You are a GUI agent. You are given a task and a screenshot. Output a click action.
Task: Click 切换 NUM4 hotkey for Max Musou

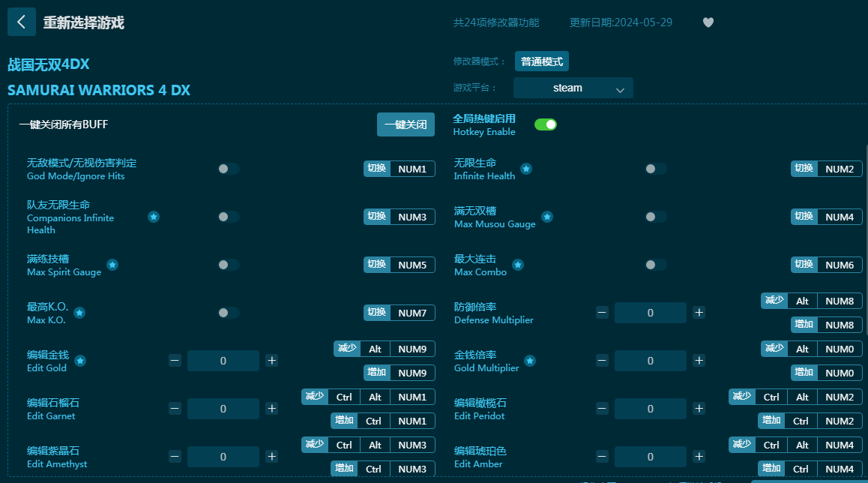[827, 217]
